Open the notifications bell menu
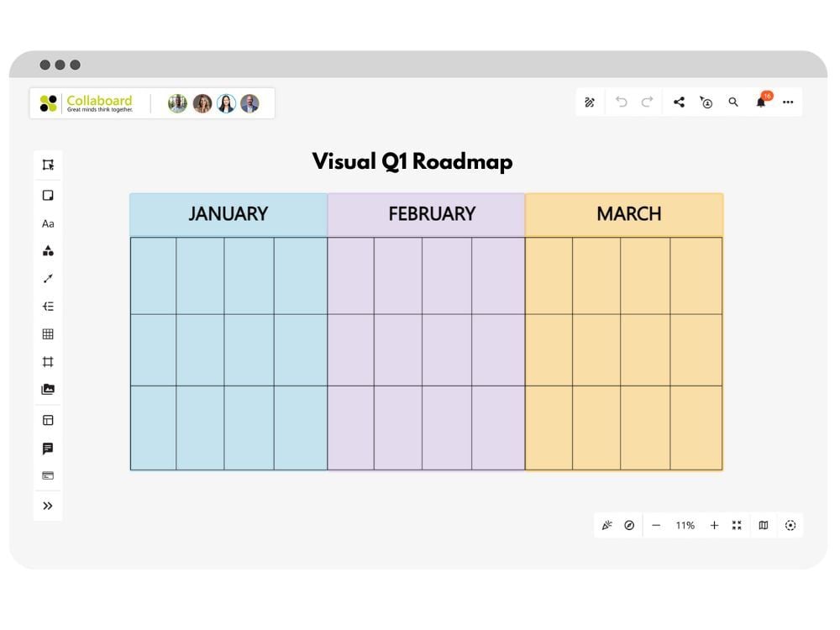 (760, 102)
